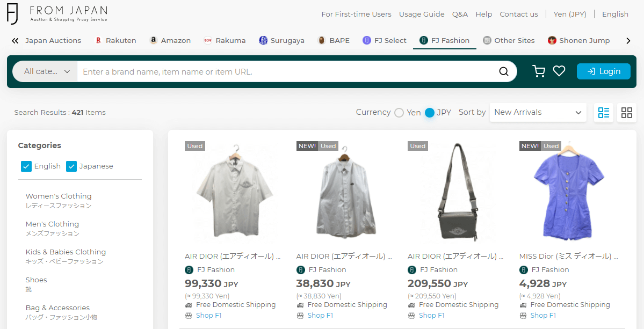Select the Yen currency radio button
This screenshot has height=329, width=644.
[x=399, y=113]
